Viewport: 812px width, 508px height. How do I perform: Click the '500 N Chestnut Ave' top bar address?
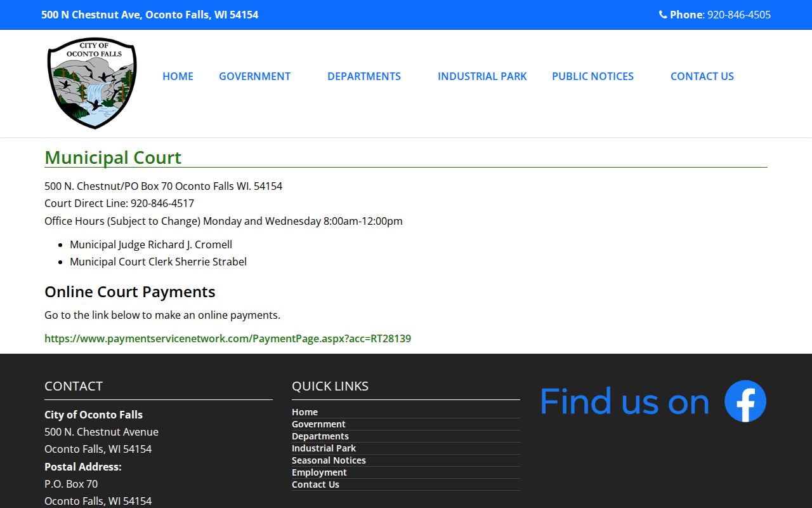click(x=150, y=15)
